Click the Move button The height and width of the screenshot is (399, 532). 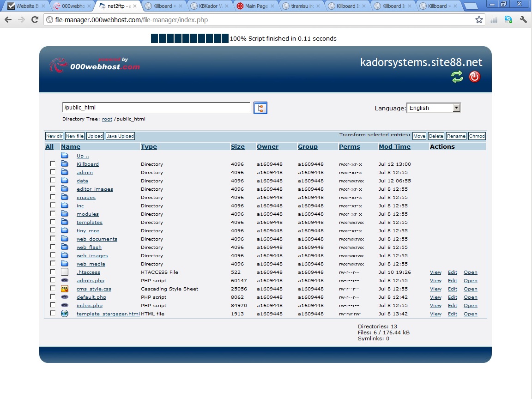(419, 136)
